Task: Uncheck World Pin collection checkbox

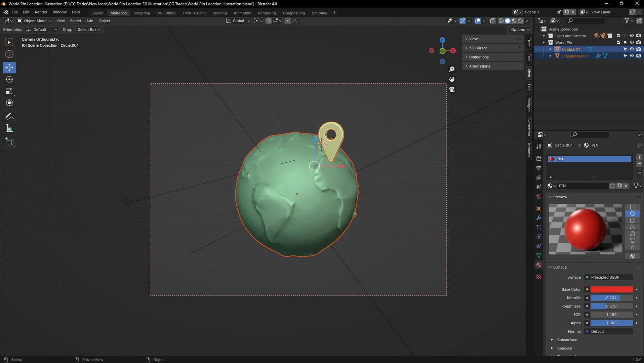Action: pos(618,42)
